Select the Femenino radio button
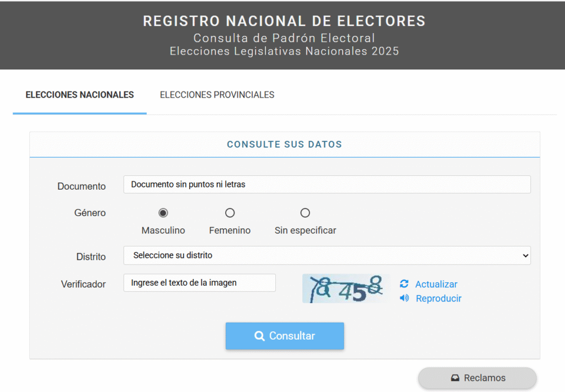This screenshot has height=392, width=565. click(230, 213)
